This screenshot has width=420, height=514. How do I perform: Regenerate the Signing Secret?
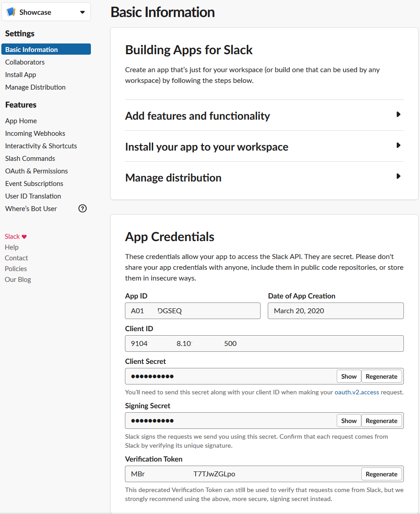pyautogui.click(x=381, y=421)
